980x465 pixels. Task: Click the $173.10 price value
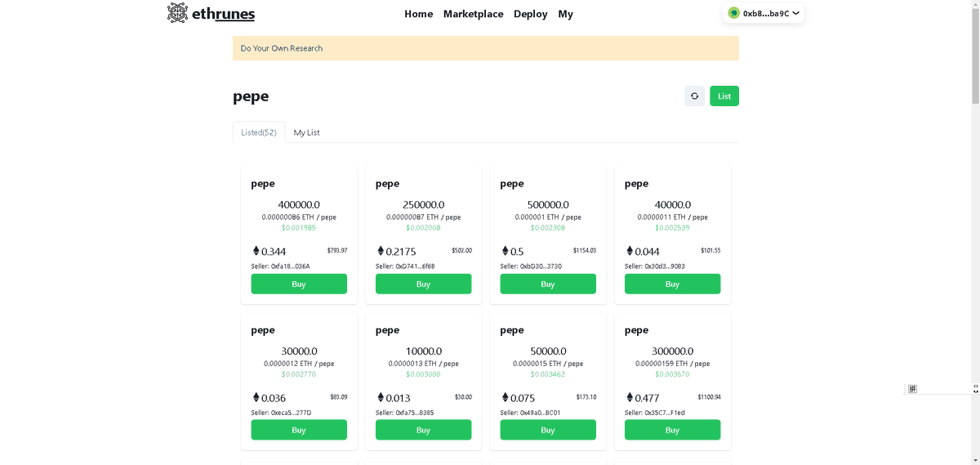(586, 397)
